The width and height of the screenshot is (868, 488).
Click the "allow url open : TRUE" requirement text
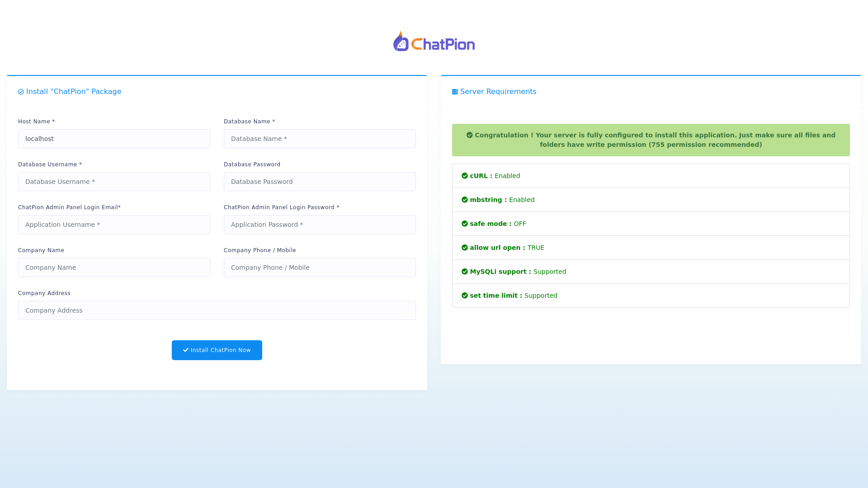coord(507,248)
